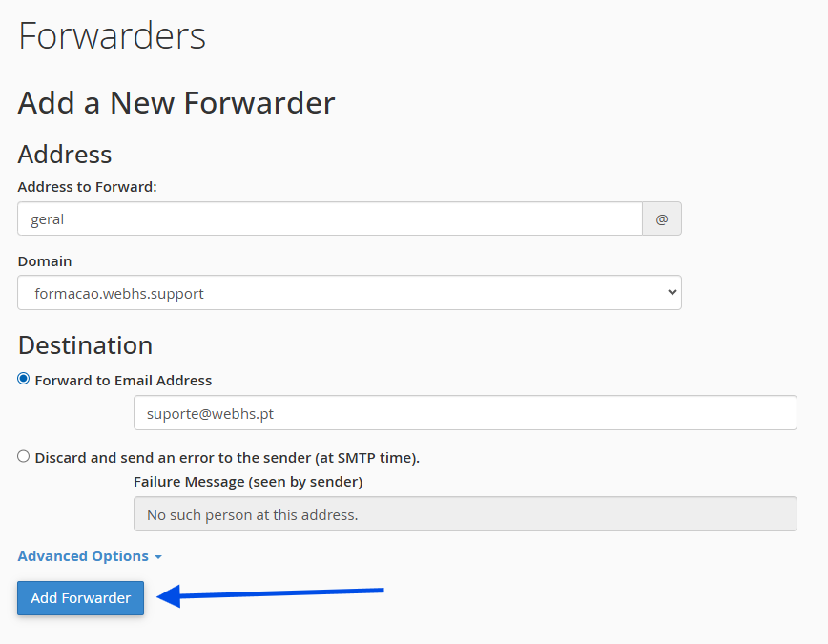Viewport: 828px width, 644px height.
Task: Click the 'Add a New Forwarder' heading
Action: [x=176, y=102]
